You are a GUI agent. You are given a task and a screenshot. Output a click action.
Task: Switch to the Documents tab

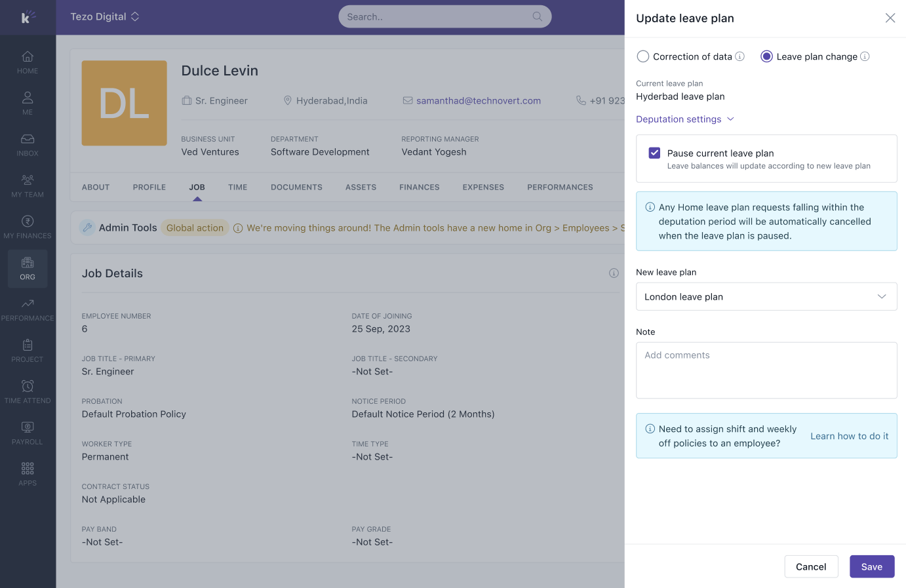pos(296,187)
